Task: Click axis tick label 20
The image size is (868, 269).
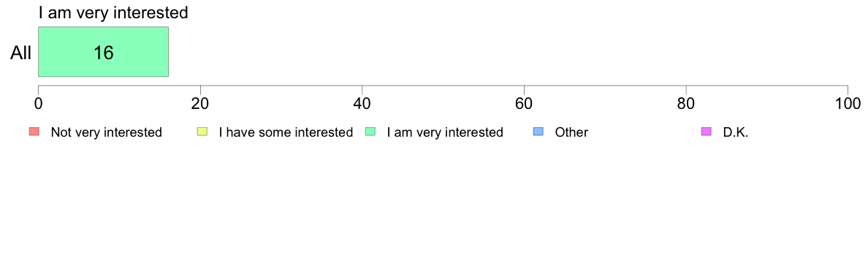Action: [x=200, y=104]
